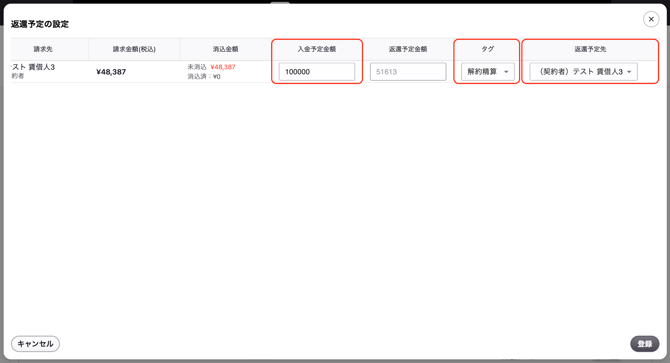
Task: Click the 消込金額 column header
Action: 225,49
